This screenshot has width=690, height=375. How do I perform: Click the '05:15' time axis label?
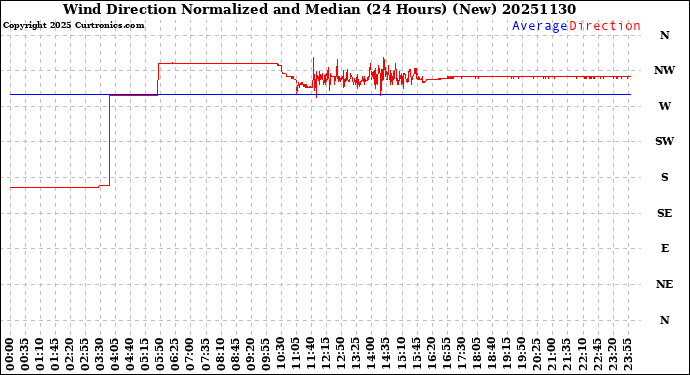[x=145, y=355]
